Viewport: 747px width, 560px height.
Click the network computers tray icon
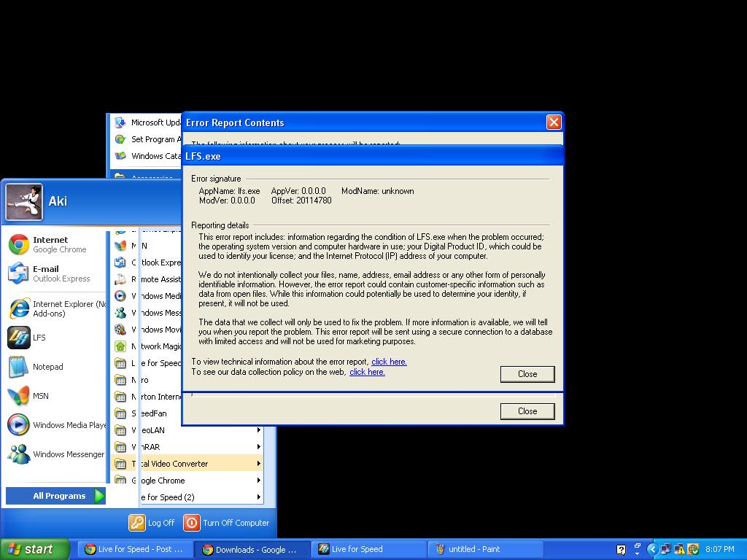point(666,550)
